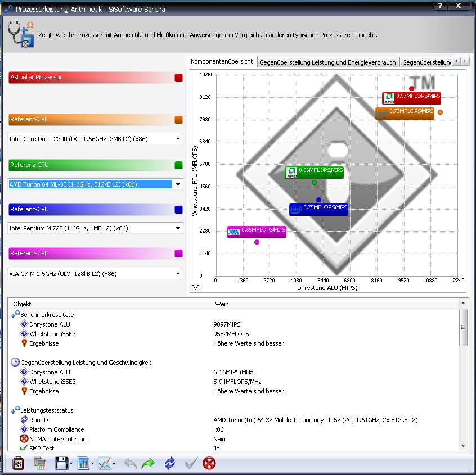Switch to Gegenüberstellung Leistung und Energieverbrauch tab
The image size is (476, 475).
328,62
